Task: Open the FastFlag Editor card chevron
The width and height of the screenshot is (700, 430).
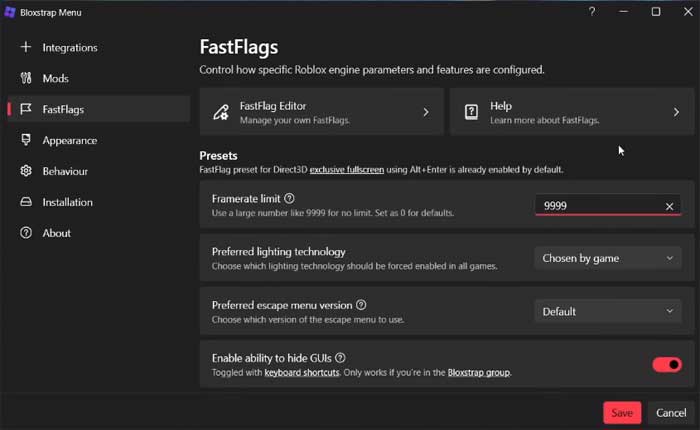Action: 426,113
